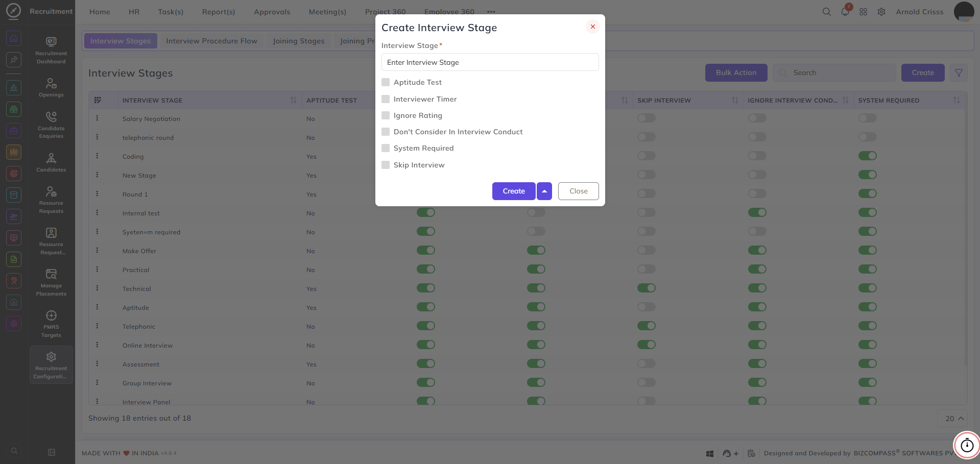Open Recruitment Configuration gear in the sidebar

(x=51, y=364)
